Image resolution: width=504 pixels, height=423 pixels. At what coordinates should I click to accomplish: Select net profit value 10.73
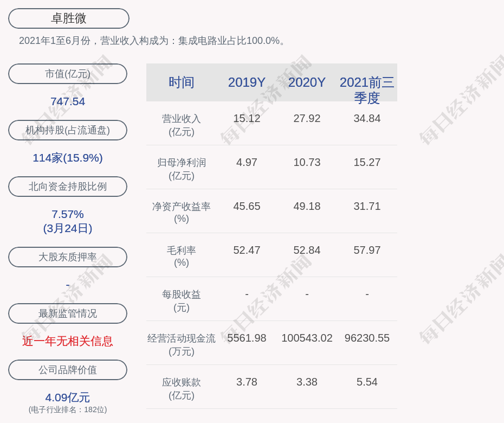307,163
